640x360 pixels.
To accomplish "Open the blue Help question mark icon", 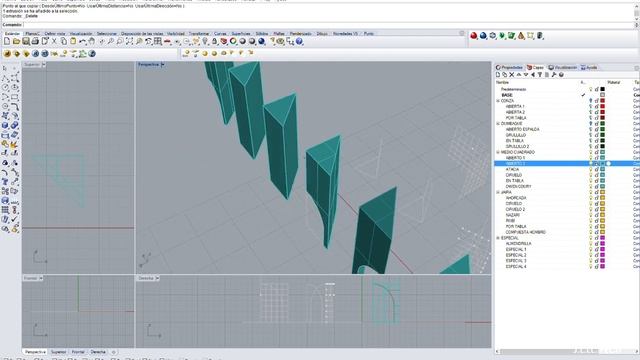I will click(x=300, y=41).
